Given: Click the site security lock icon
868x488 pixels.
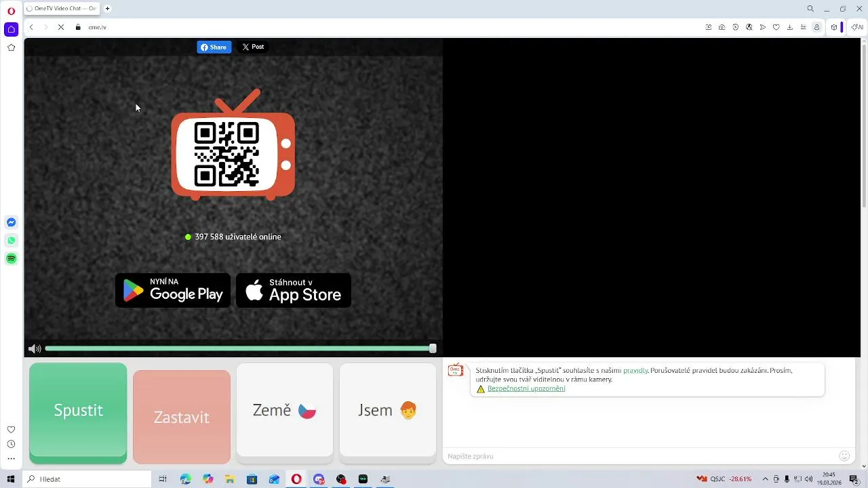Looking at the screenshot, I should click(78, 27).
